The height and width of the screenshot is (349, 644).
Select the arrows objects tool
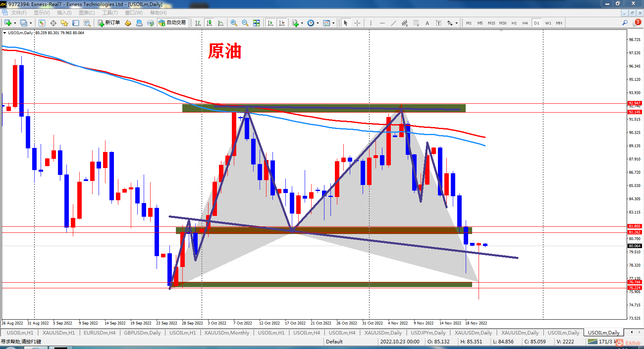click(450, 23)
